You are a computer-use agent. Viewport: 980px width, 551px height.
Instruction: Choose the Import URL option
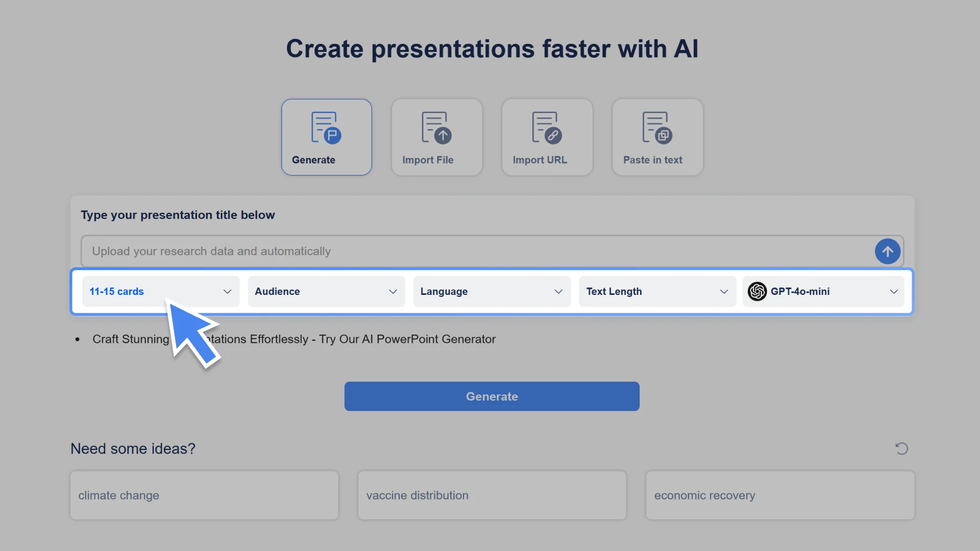pyautogui.click(x=547, y=137)
